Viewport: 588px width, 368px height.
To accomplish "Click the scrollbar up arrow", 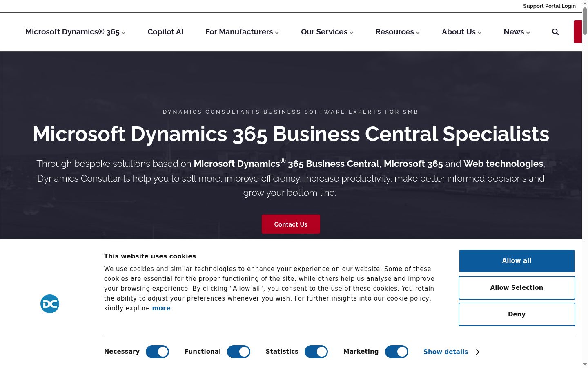I will 585,3.
